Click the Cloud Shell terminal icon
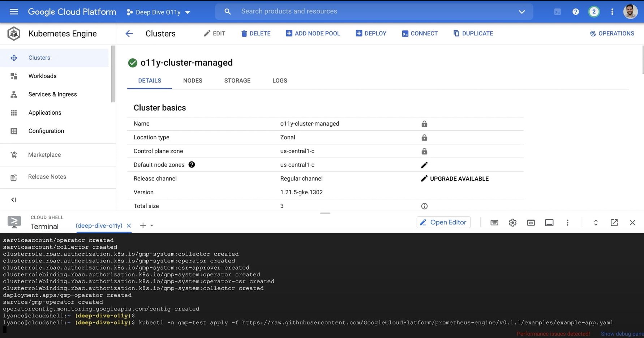 pyautogui.click(x=14, y=222)
